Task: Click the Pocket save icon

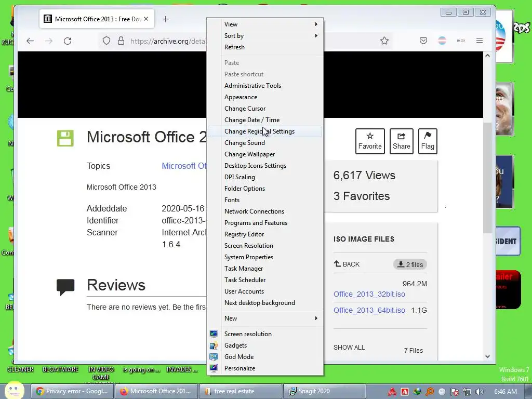Action: pos(423,41)
